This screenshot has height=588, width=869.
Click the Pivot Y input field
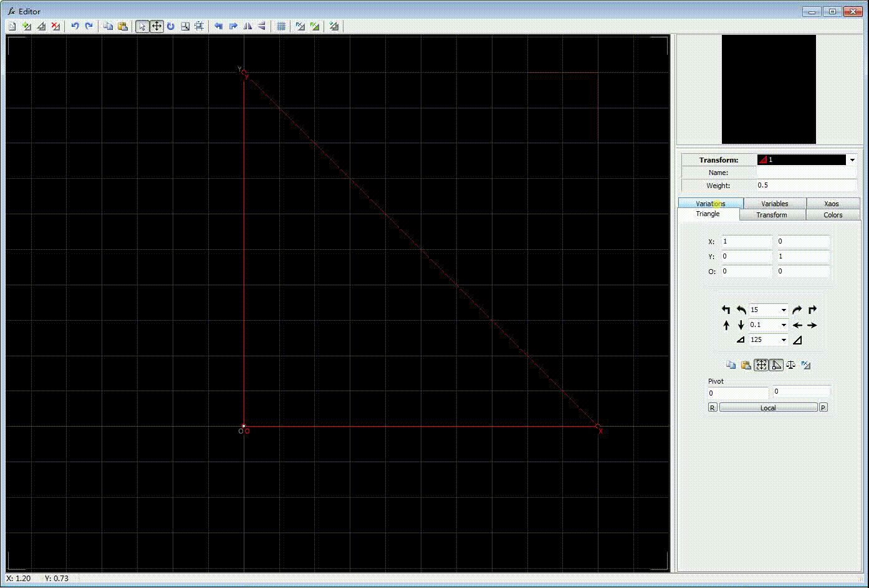coord(802,391)
